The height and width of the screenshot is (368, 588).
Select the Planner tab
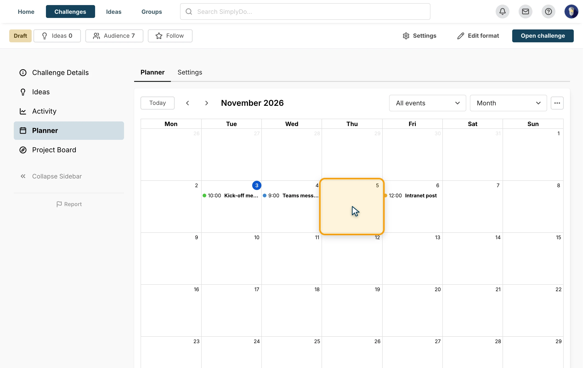[152, 72]
